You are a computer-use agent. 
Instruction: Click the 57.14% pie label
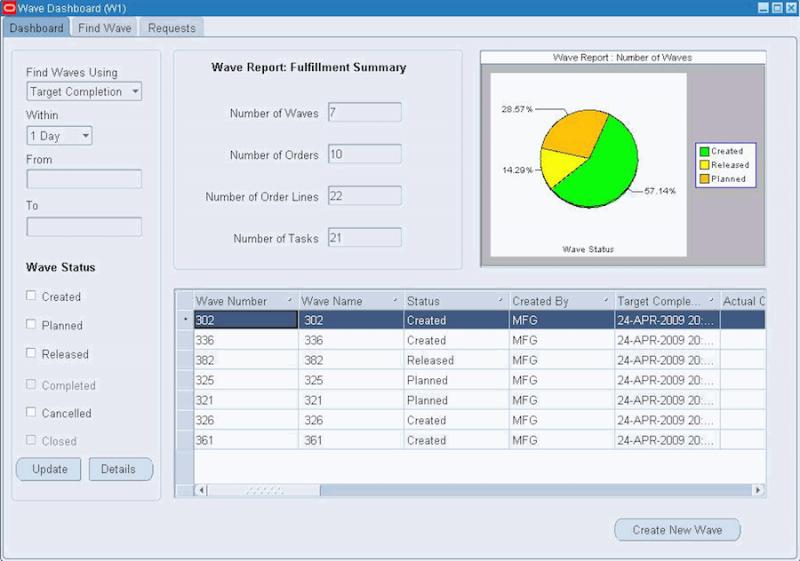tap(660, 191)
